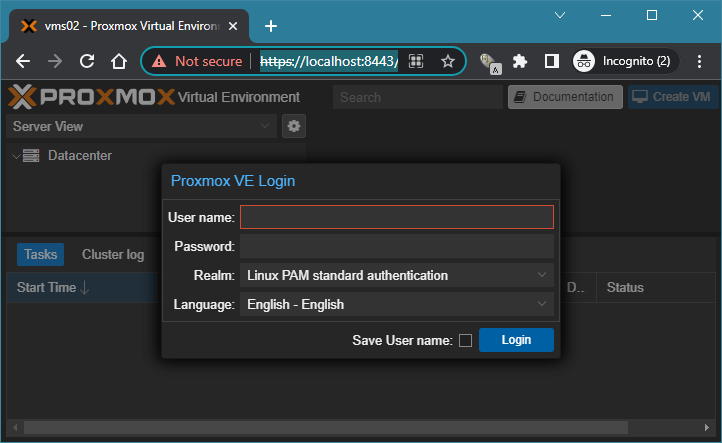Open the Realm dropdown
Viewport: 722px width, 443px height.
[x=396, y=275]
